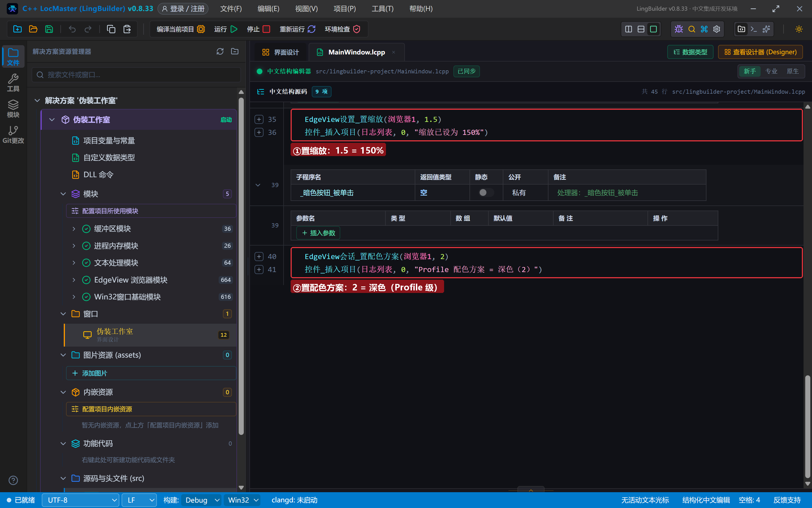Select the MainWindow.lcpp tab
The height and width of the screenshot is (508, 812).
(356, 52)
